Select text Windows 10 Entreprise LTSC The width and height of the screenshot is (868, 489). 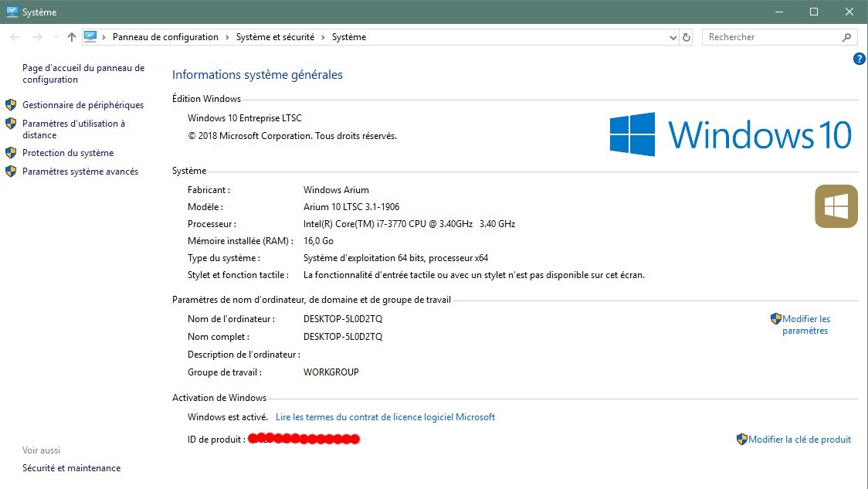click(x=245, y=118)
